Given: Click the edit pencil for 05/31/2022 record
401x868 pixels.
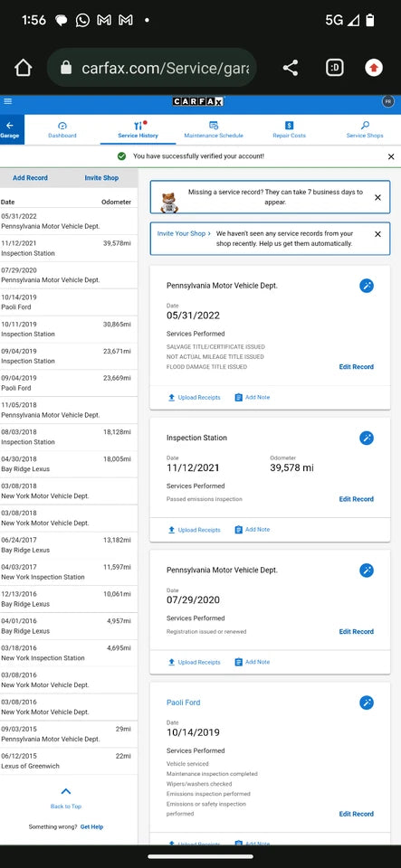Looking at the screenshot, I should pyautogui.click(x=366, y=286).
